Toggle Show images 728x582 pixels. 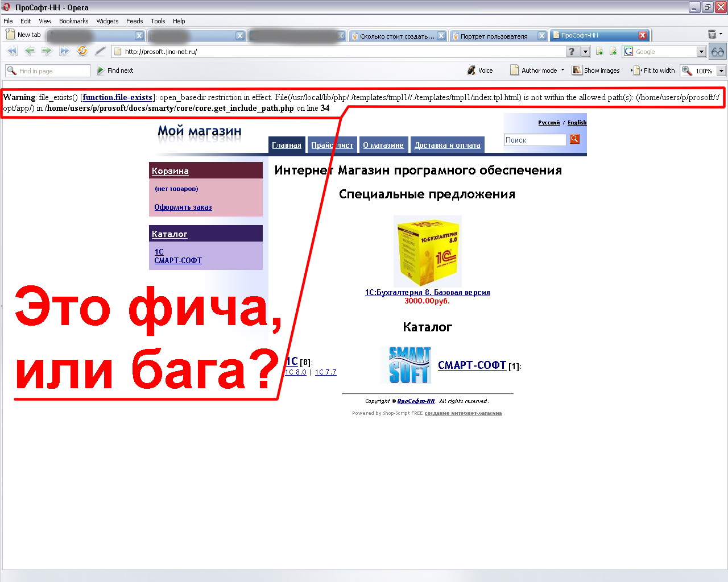click(596, 70)
